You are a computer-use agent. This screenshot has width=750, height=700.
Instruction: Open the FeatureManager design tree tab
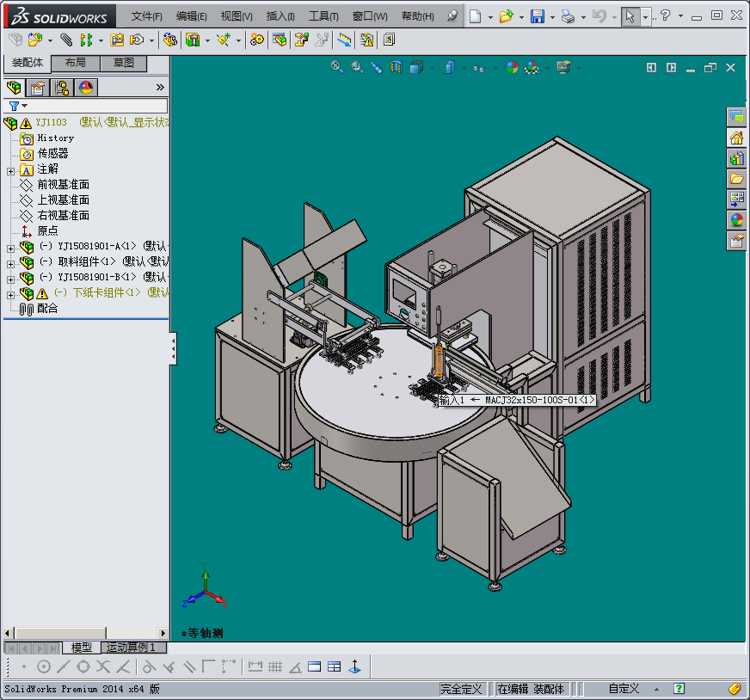coord(14,87)
